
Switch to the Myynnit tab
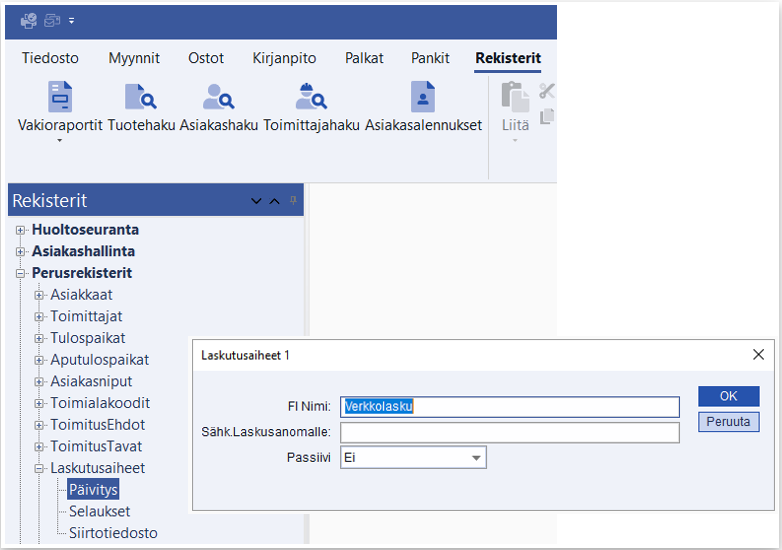134,58
